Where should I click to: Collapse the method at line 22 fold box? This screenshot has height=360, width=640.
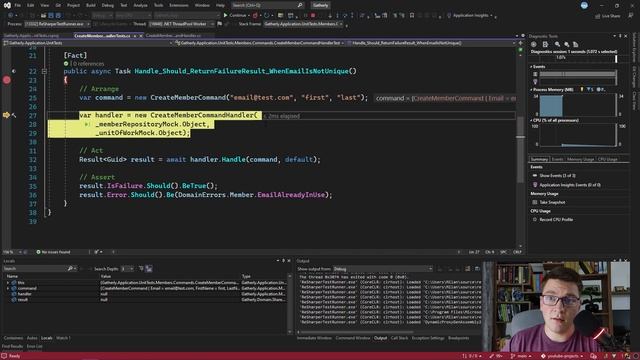pyautogui.click(x=44, y=71)
